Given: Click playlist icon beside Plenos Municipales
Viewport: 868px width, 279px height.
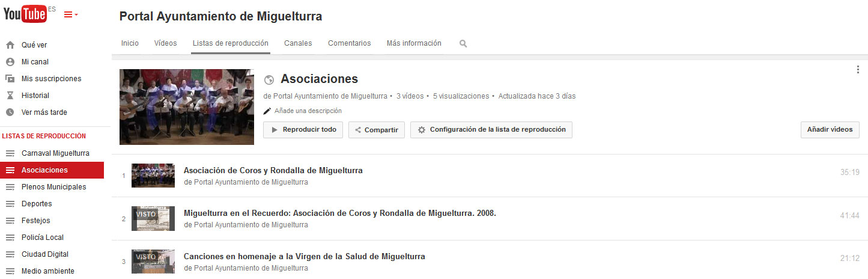Looking at the screenshot, I should 10,187.
